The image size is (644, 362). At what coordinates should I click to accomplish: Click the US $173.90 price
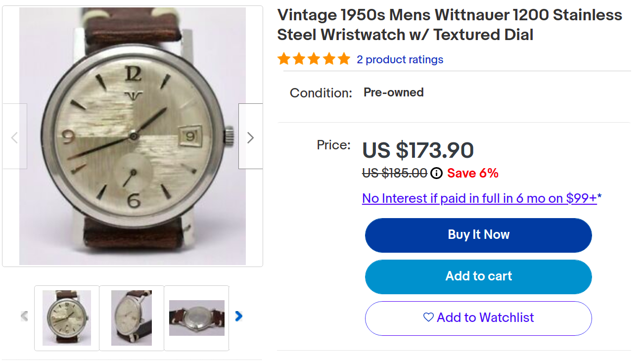click(418, 150)
